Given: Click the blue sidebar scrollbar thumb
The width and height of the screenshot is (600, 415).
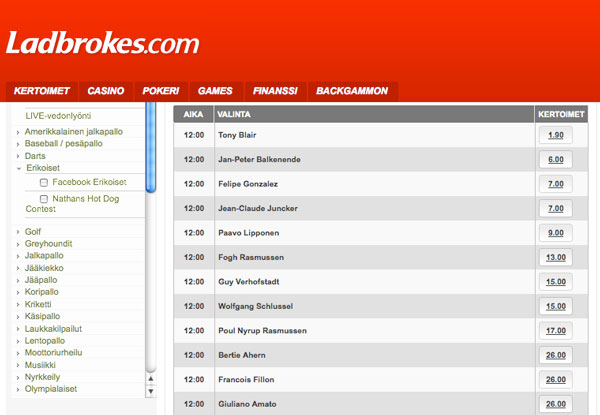Looking at the screenshot, I should [151, 148].
